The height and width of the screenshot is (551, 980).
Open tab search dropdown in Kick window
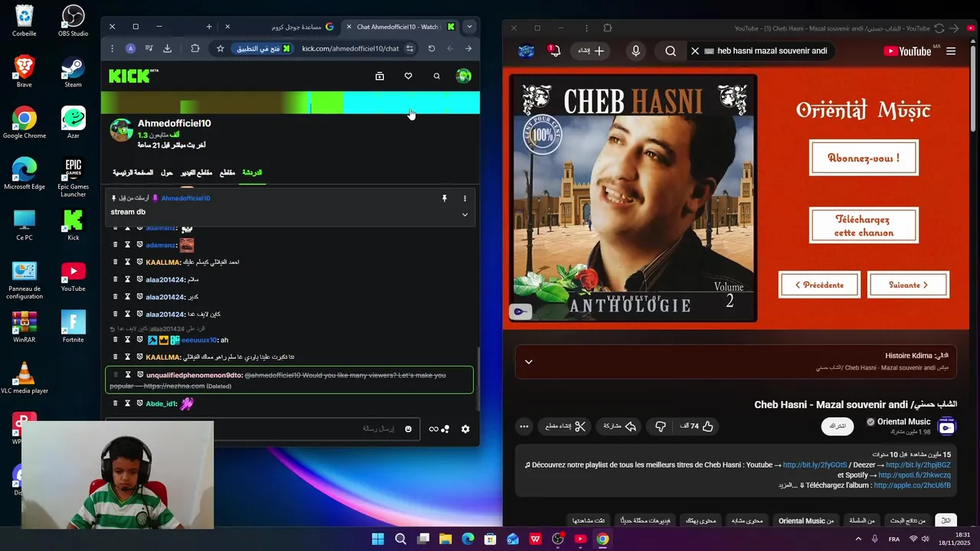[469, 27]
